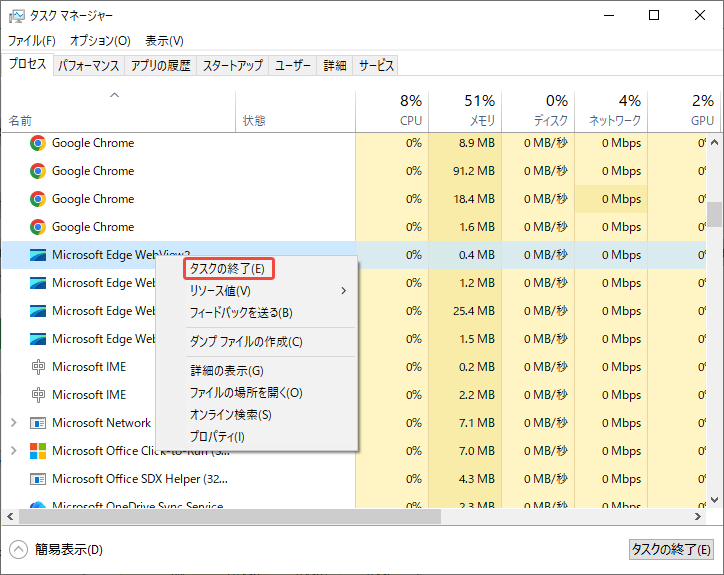Click the タスクの終了(E) button at the bottom right
The width and height of the screenshot is (724, 575).
click(670, 550)
